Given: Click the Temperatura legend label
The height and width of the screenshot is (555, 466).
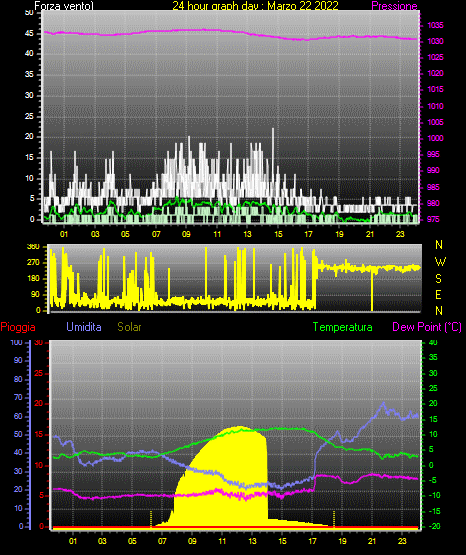Looking at the screenshot, I should click(x=343, y=327).
